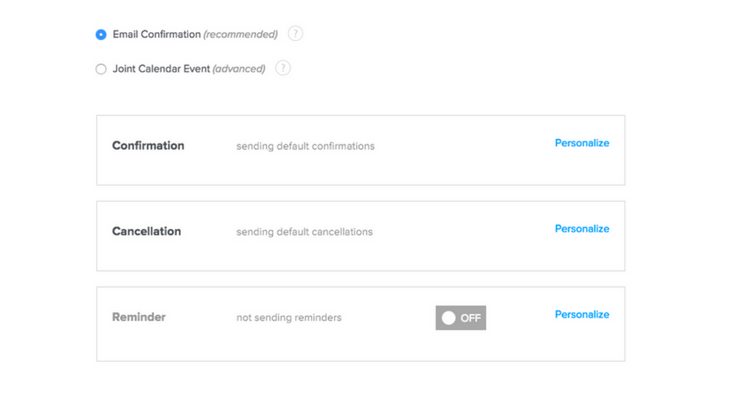Open help icon beside Email Confirmation
Image resolution: width=750 pixels, height=400 pixels.
[x=295, y=34]
